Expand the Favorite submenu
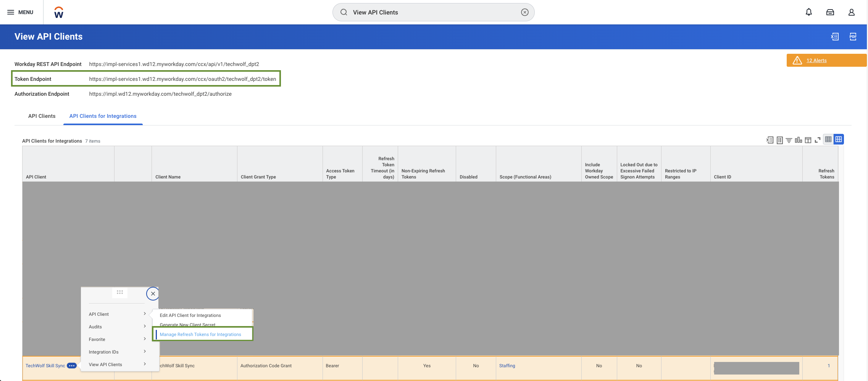The image size is (868, 381). point(97,339)
